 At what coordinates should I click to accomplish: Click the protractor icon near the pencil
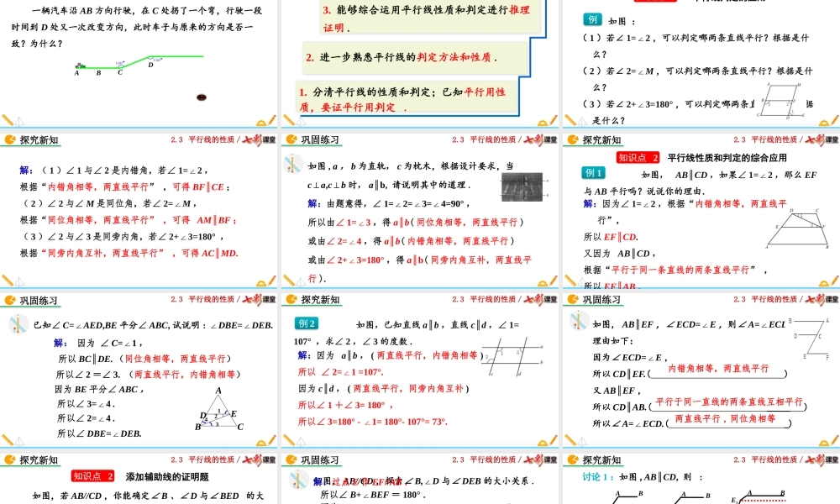(x=260, y=122)
